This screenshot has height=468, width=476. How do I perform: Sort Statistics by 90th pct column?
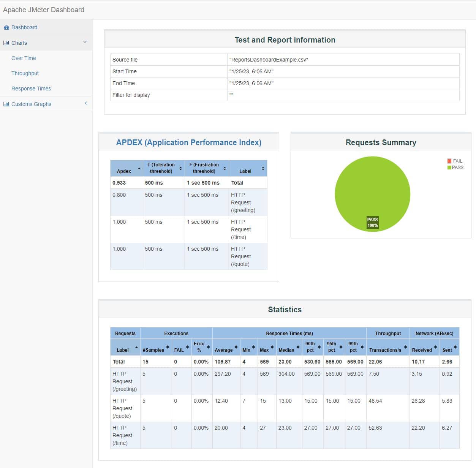pos(313,347)
